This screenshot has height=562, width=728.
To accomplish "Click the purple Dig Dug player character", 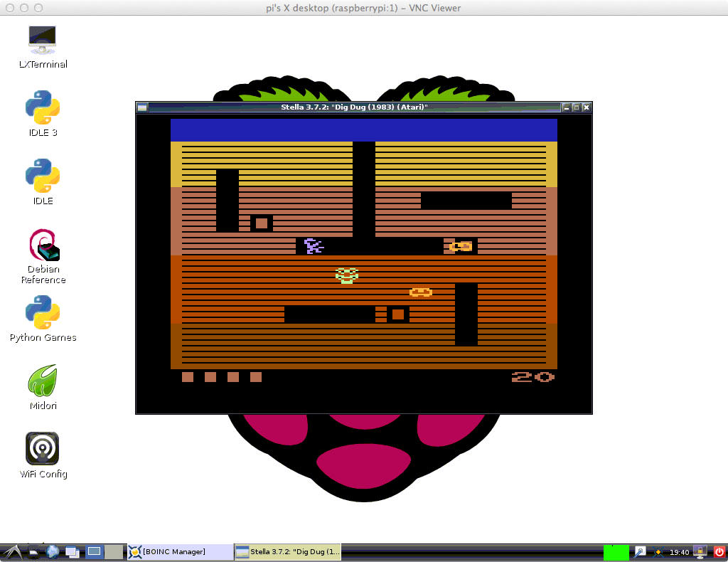I will (313, 246).
